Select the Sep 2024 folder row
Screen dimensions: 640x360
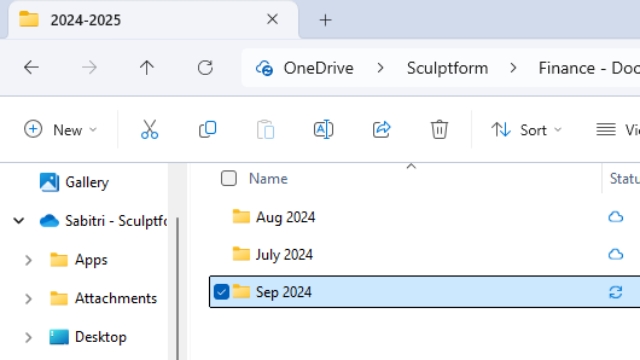(x=424, y=291)
